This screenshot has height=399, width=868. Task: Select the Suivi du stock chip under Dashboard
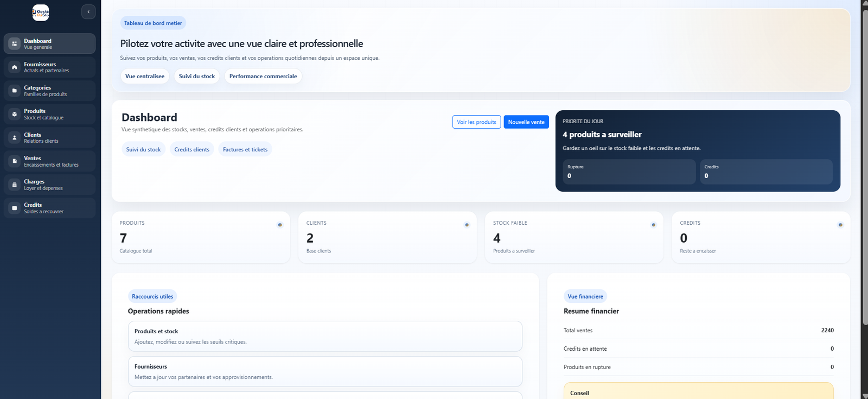click(x=143, y=149)
